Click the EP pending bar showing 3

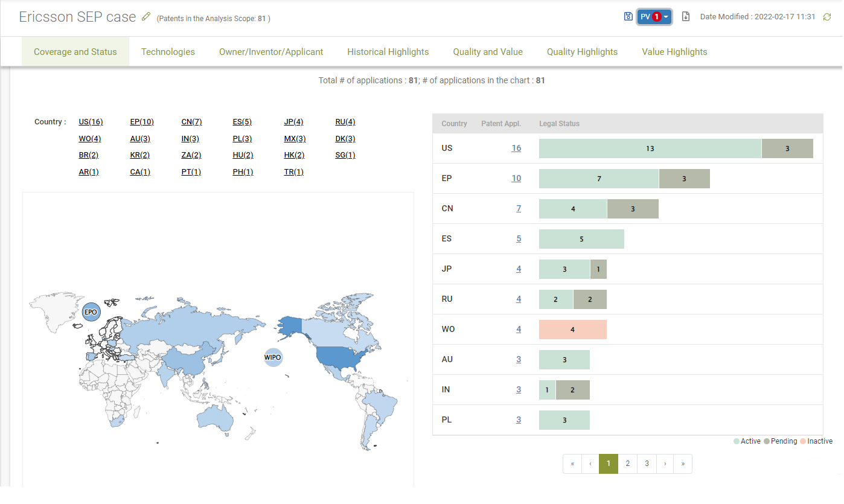click(684, 179)
